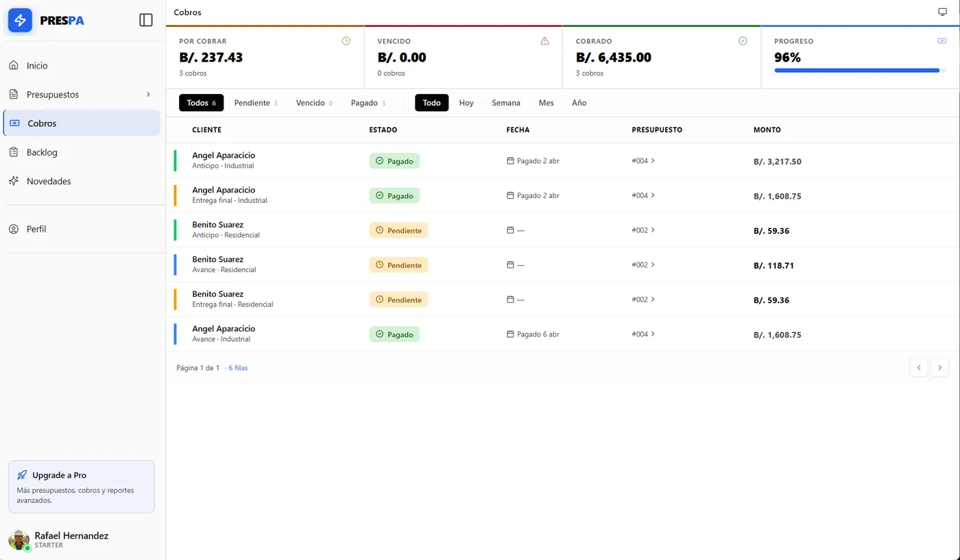The image size is (960, 560).
Task: Open the Backlog sidebar item
Action: click(x=42, y=152)
